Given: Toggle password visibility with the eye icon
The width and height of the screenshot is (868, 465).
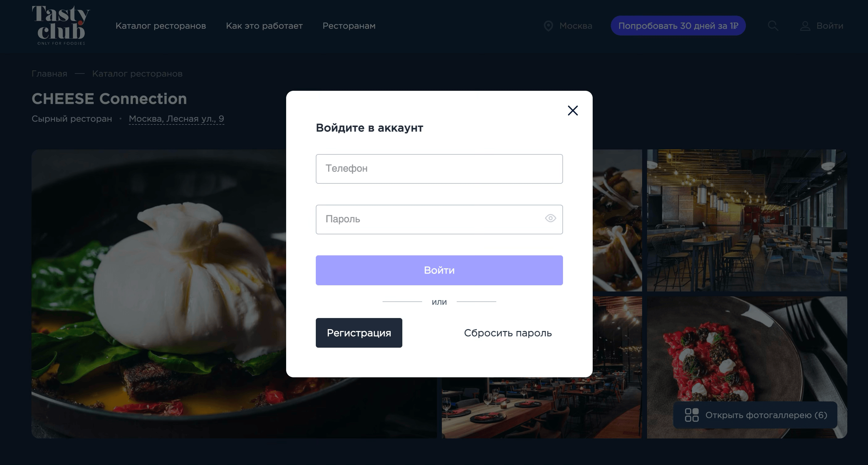Looking at the screenshot, I should point(550,219).
